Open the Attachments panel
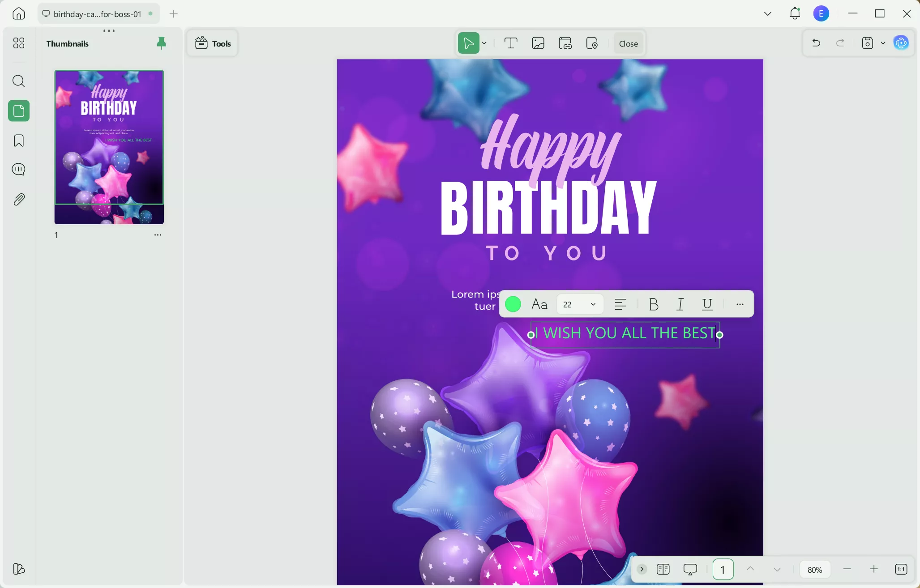Viewport: 920px width, 588px height. [x=18, y=199]
